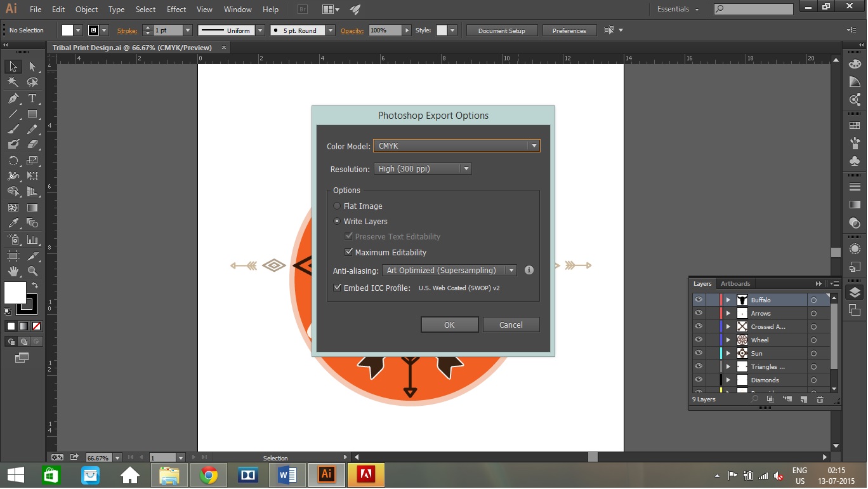The height and width of the screenshot is (489, 868).
Task: Open the Symbols panel club icon
Action: coord(855,161)
